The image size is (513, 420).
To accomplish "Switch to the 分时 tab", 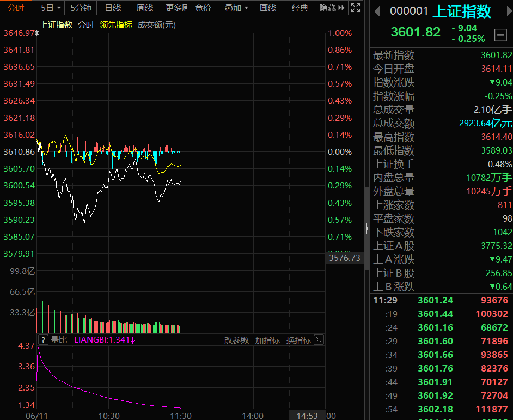I will [x=16, y=8].
